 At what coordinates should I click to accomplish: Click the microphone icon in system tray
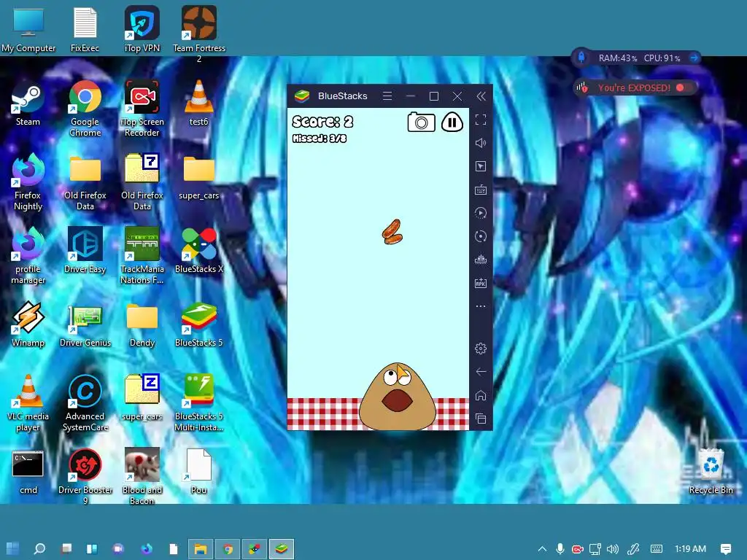tap(560, 549)
